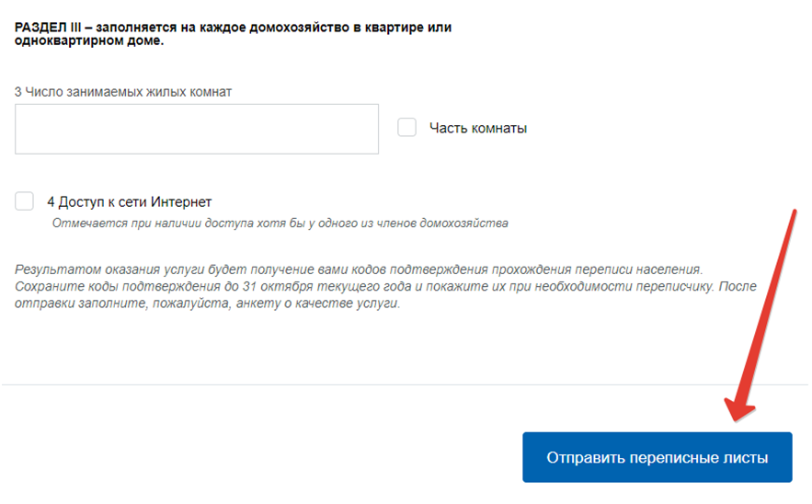Click the sentence starting 'Результатом оказания услуги'
The image size is (812, 504).
pyautogui.click(x=359, y=269)
